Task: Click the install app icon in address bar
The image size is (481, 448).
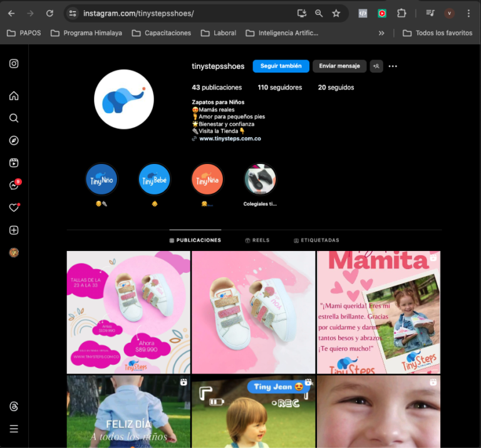Action: pos(302,13)
